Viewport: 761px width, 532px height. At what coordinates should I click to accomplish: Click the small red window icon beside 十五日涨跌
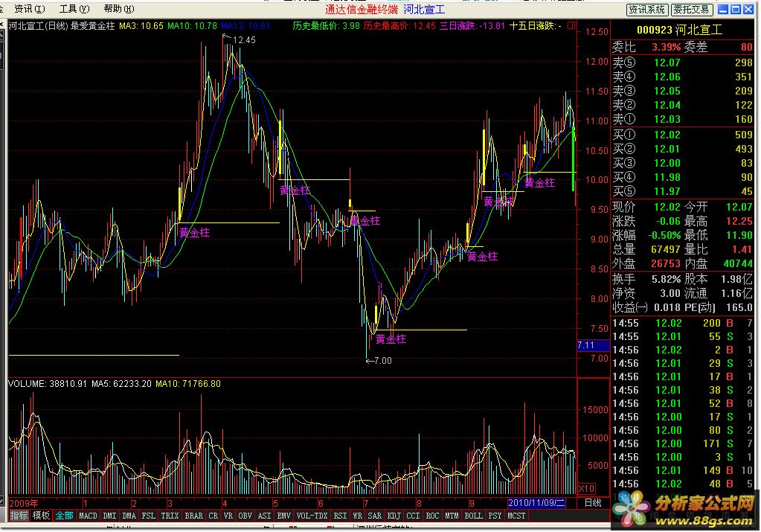click(x=571, y=25)
